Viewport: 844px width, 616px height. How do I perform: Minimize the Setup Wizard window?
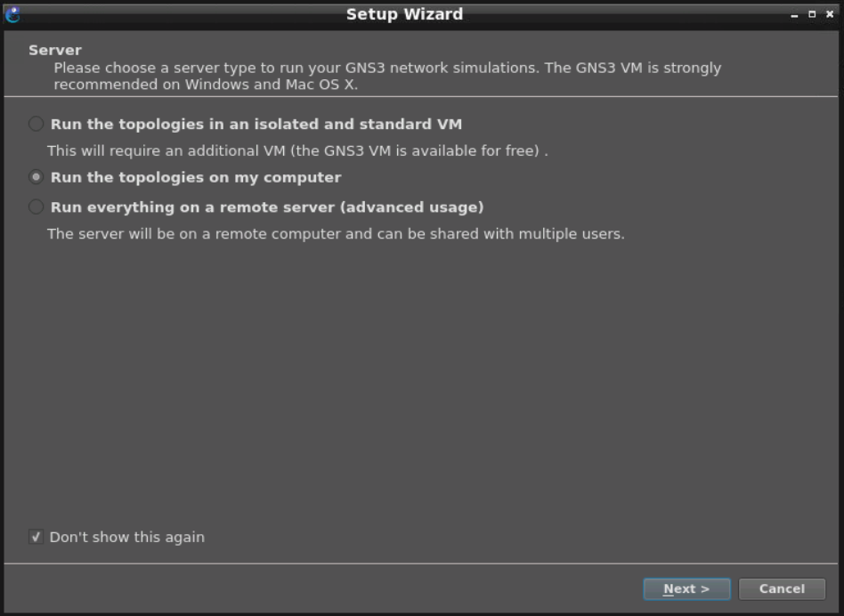(794, 15)
